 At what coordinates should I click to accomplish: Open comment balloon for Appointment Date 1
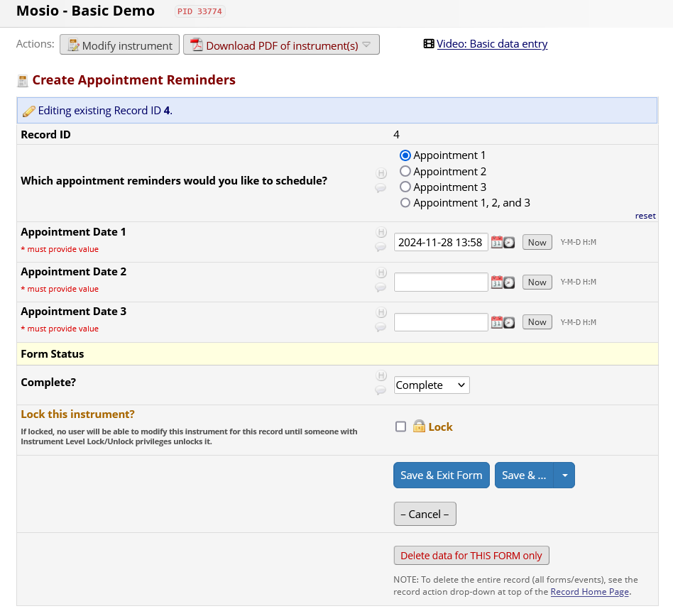pyautogui.click(x=381, y=247)
